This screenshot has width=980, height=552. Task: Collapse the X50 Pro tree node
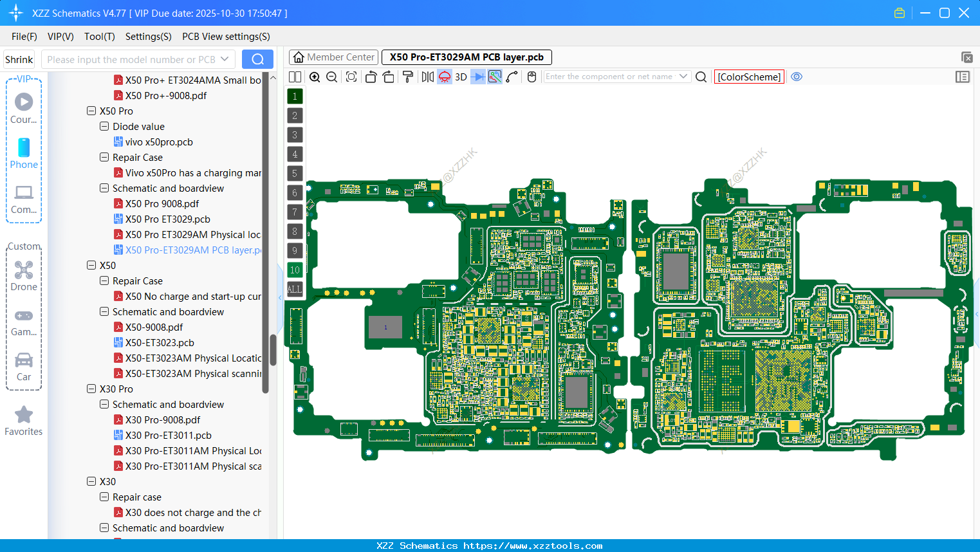(x=91, y=111)
